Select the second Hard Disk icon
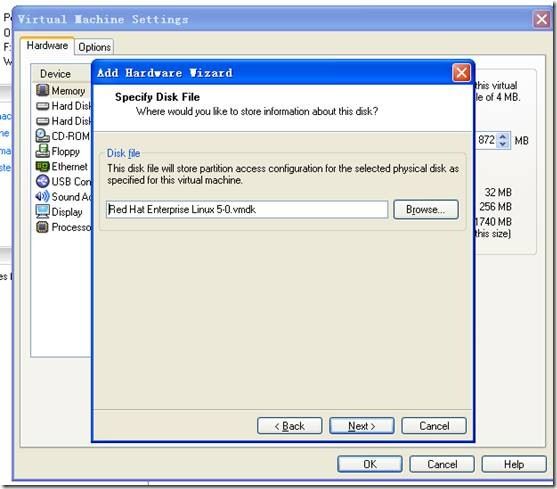The image size is (557, 489). 42,121
